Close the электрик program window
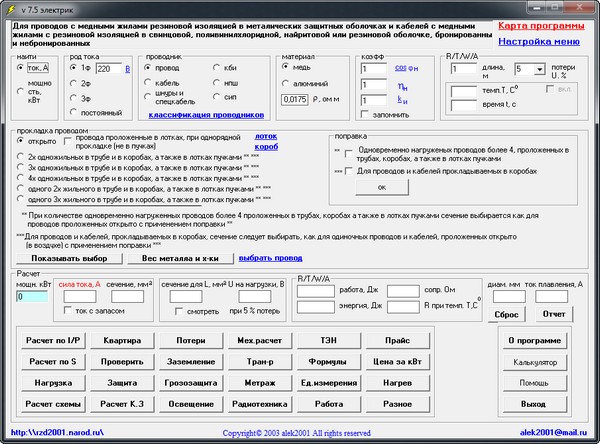Image resolution: width=600 pixels, height=444 pixels. pyautogui.click(x=580, y=6)
